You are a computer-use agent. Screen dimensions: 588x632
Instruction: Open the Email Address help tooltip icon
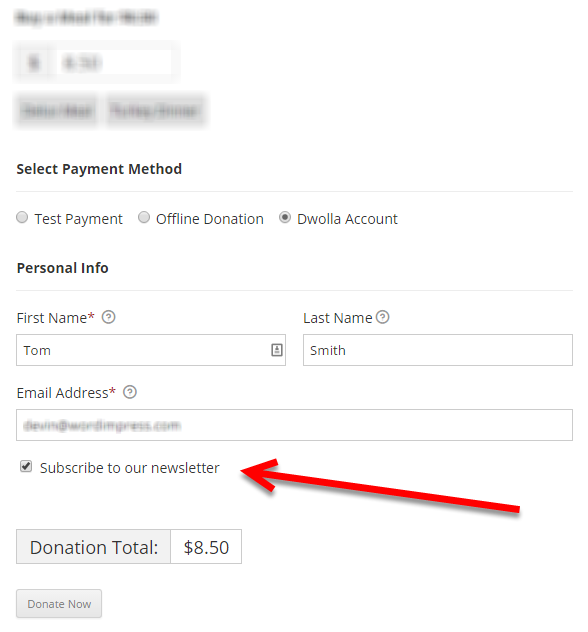(130, 392)
